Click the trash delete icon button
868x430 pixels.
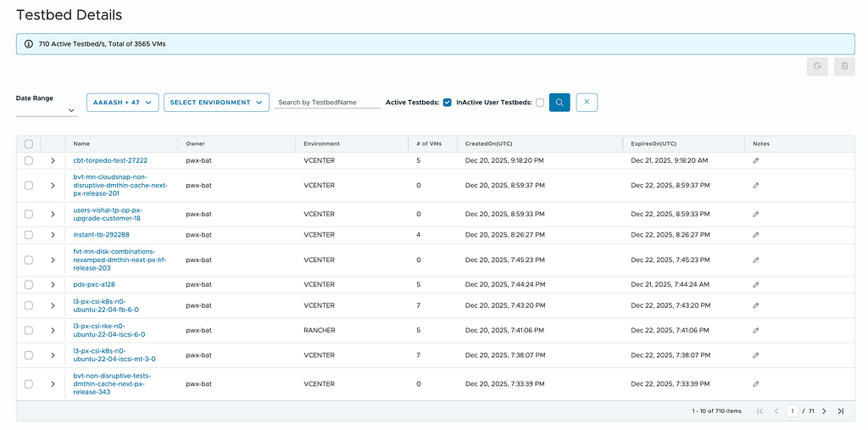point(844,66)
